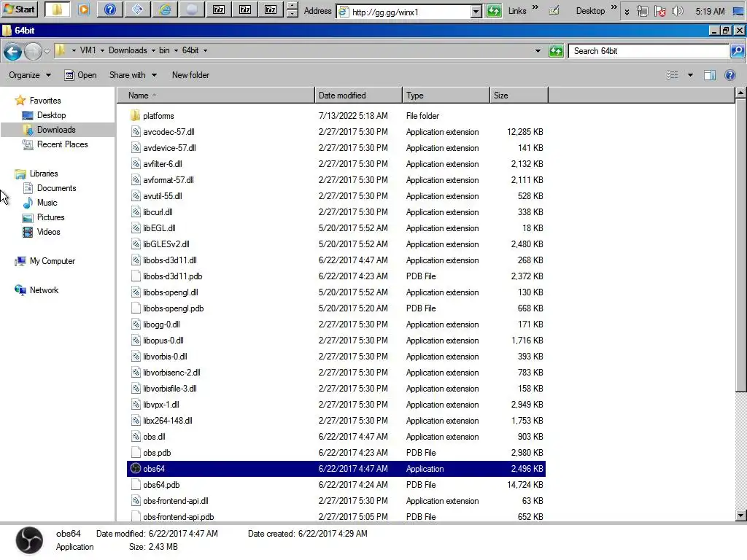Image resolution: width=747 pixels, height=560 pixels.
Task: Select the platforms folder icon
Action: click(x=135, y=116)
